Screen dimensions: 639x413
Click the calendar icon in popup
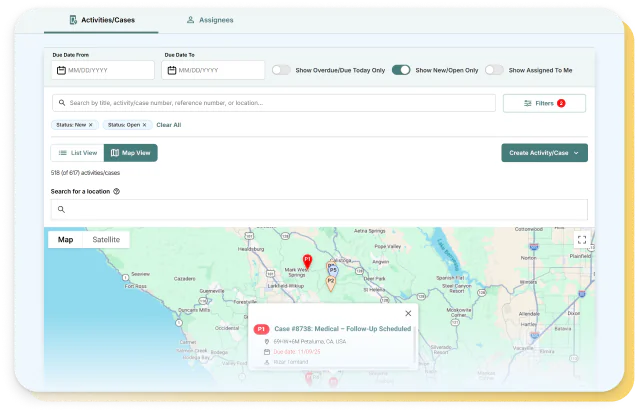tap(267, 352)
